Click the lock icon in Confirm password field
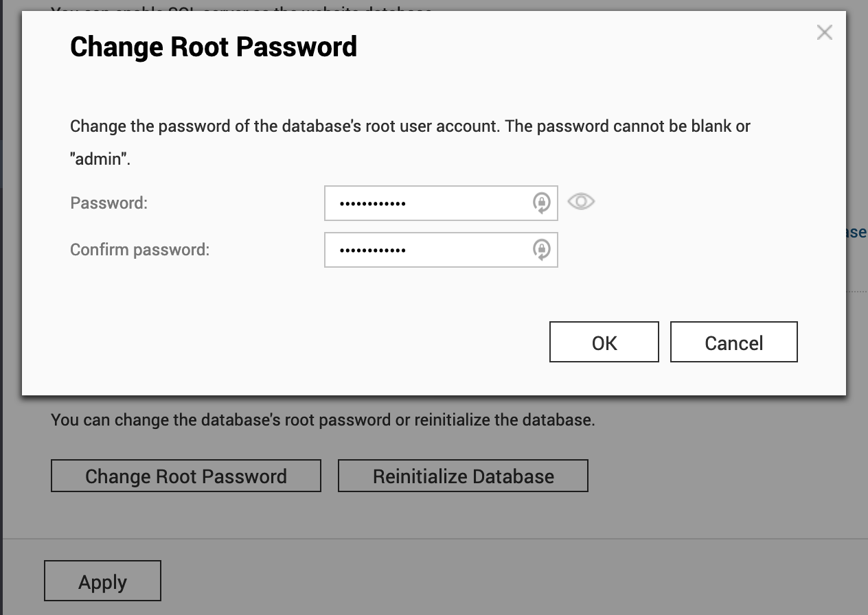 click(542, 250)
